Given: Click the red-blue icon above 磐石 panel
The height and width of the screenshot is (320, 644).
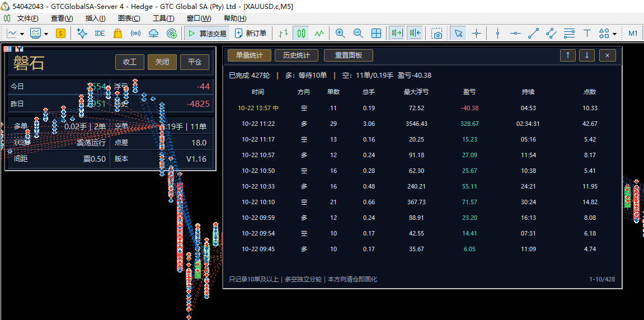Looking at the screenshot, I should (x=18, y=49).
